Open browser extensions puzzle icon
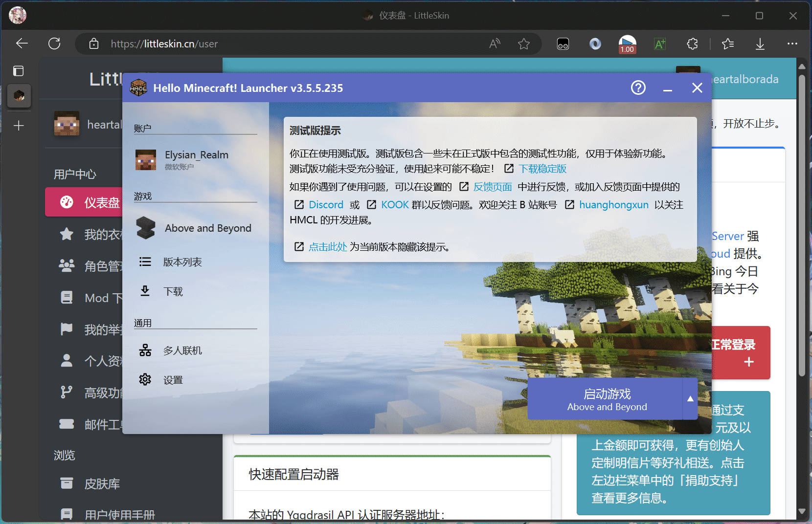 click(692, 44)
